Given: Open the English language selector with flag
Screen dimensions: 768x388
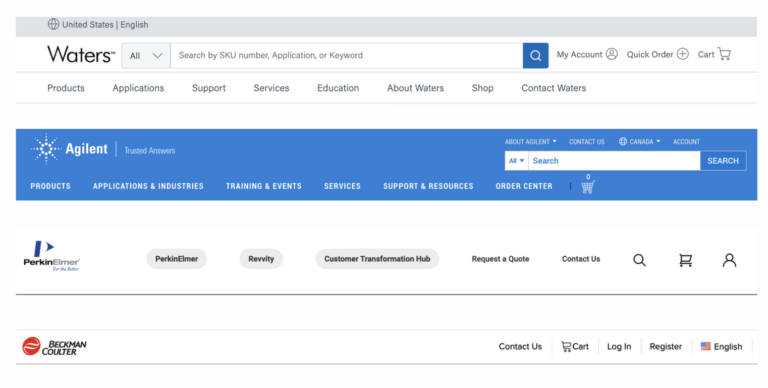Looking at the screenshot, I should (721, 346).
